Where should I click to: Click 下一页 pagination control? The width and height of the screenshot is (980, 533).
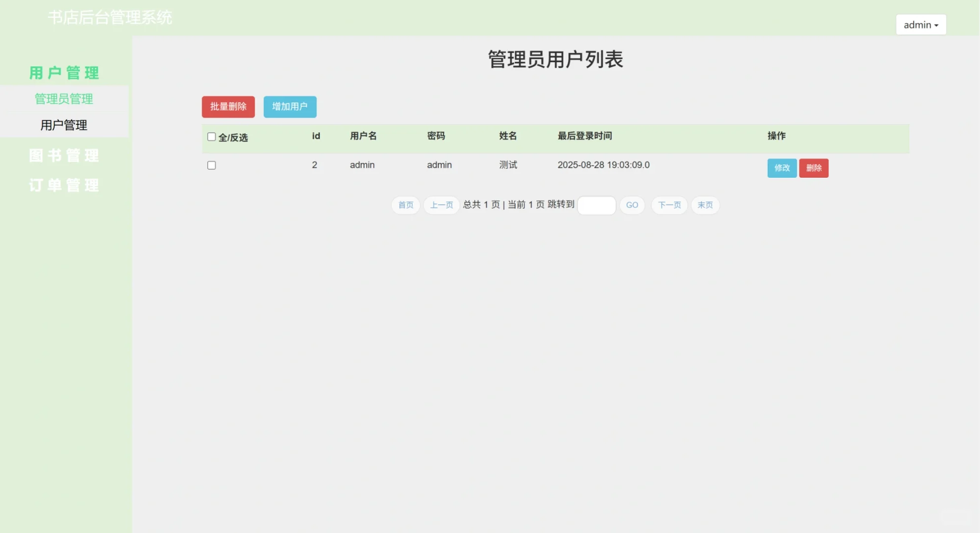click(x=669, y=205)
